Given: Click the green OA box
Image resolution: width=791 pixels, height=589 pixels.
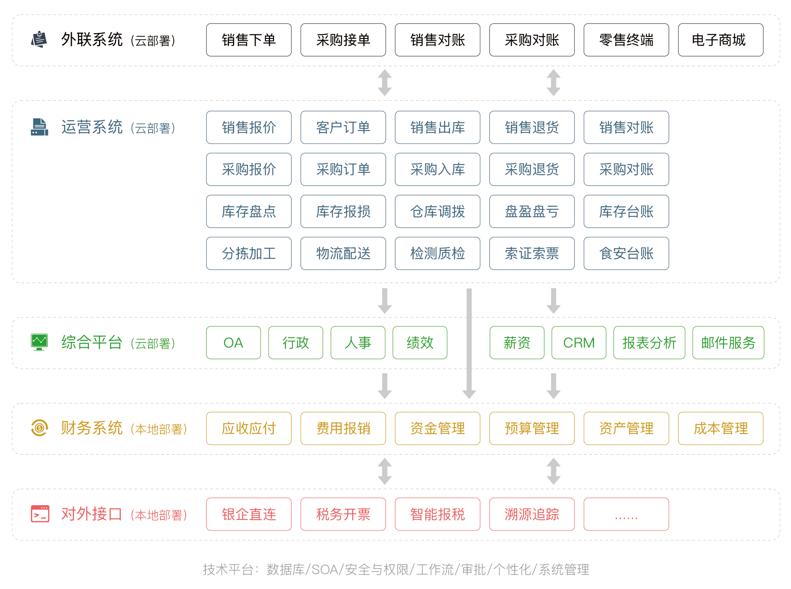Looking at the screenshot, I should tap(233, 342).
